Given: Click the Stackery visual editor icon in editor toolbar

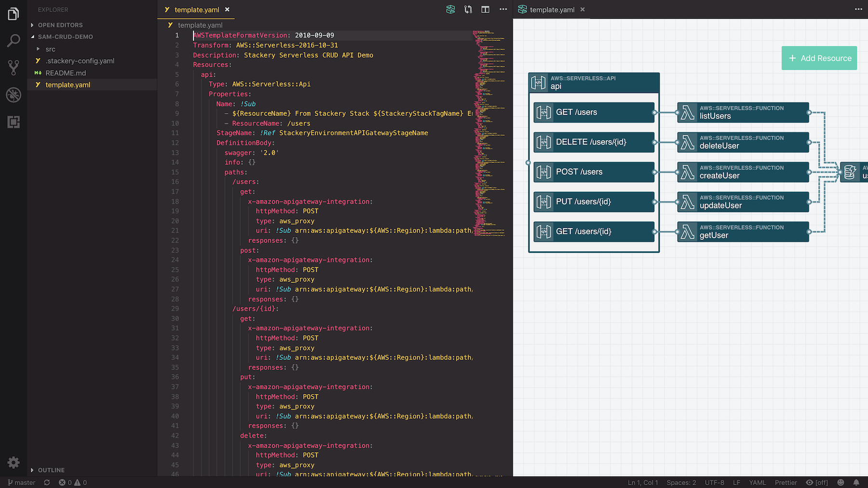Looking at the screenshot, I should tap(450, 9).
